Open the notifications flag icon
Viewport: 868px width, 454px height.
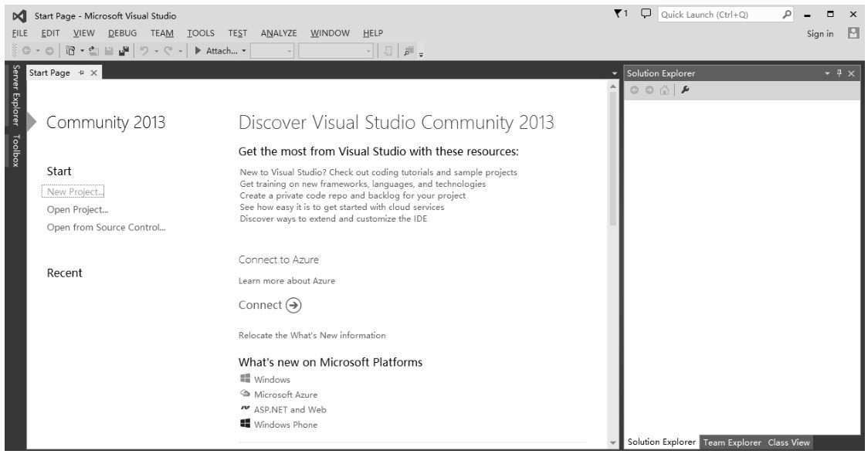621,14
